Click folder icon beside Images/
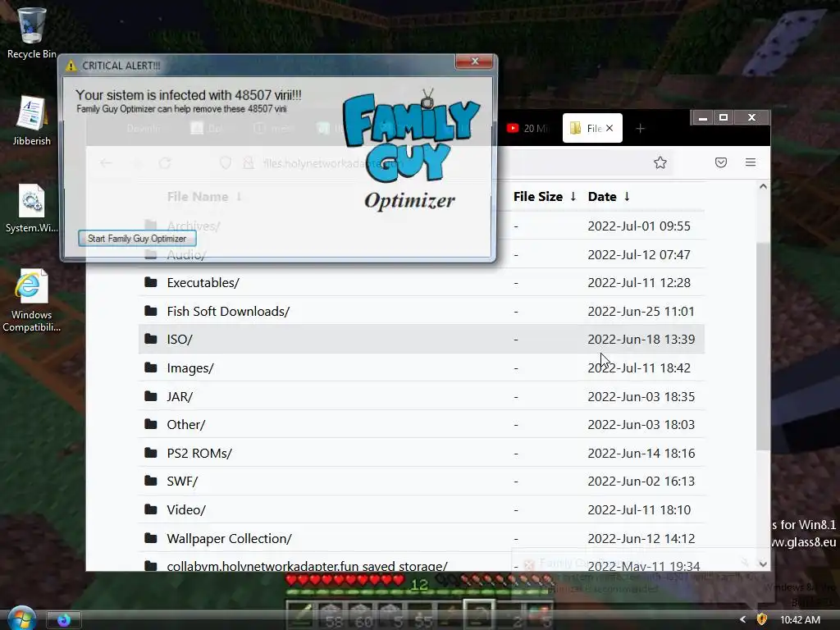The image size is (840, 630). click(151, 367)
